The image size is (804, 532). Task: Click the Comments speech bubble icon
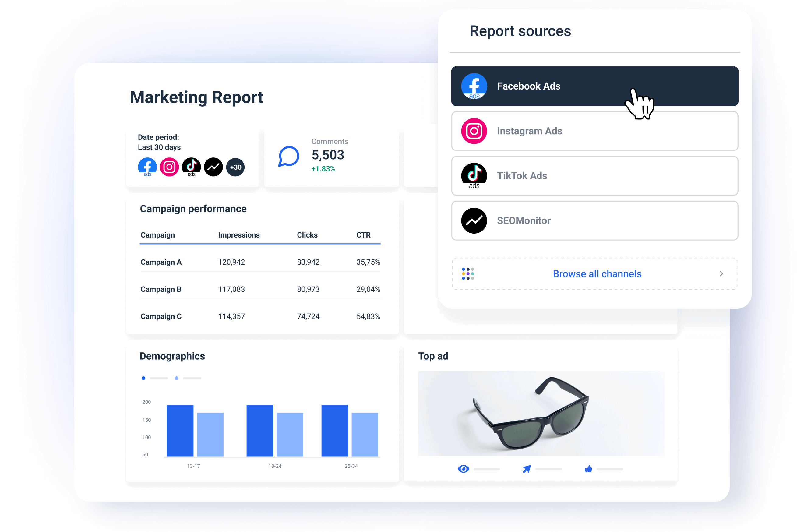289,157
